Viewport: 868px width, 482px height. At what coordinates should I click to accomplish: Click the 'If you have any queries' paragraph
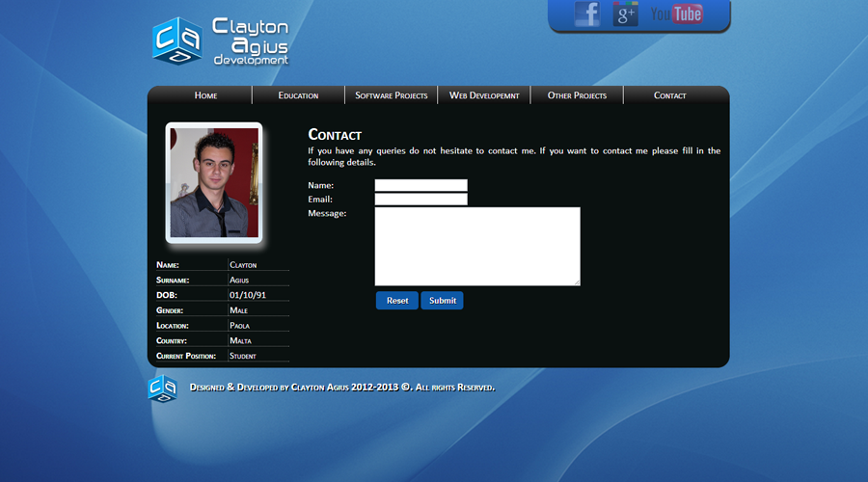(x=514, y=156)
